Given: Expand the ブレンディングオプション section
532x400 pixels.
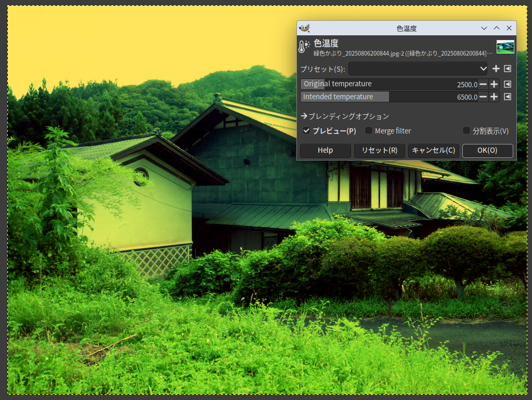Looking at the screenshot, I should click(x=345, y=116).
